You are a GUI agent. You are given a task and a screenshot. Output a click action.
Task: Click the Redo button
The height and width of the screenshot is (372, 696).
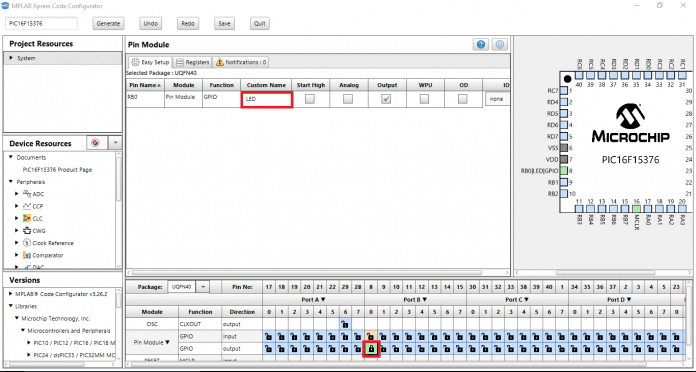coord(188,24)
